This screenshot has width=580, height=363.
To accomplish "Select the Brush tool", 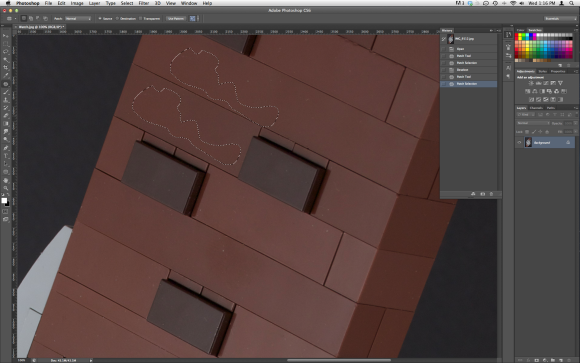I will (6, 92).
